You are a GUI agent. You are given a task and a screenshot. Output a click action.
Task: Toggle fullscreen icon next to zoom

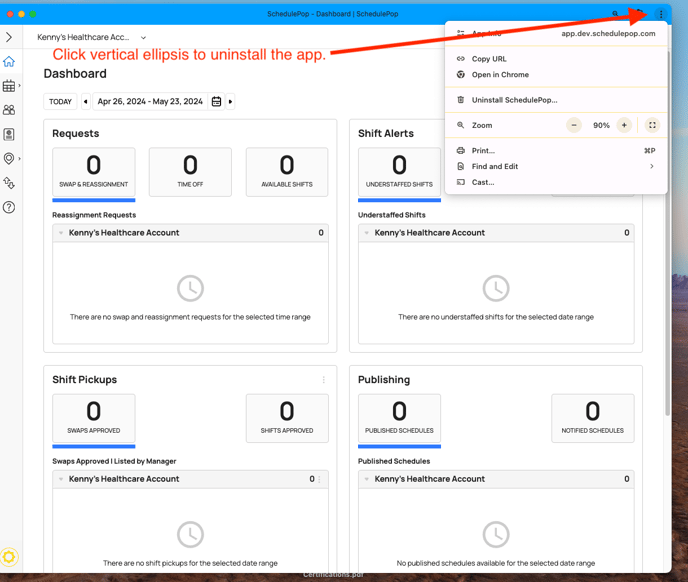tap(652, 125)
